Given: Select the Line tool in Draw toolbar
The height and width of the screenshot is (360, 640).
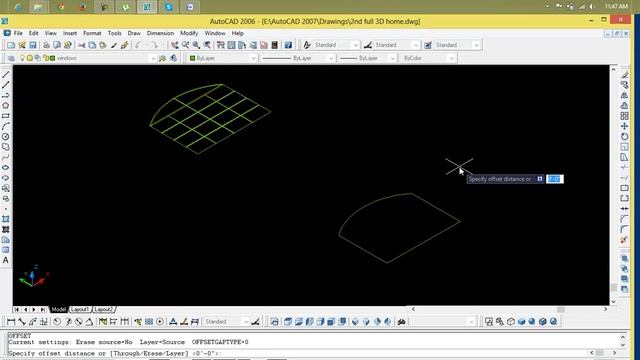Looking at the screenshot, I should [x=6, y=75].
